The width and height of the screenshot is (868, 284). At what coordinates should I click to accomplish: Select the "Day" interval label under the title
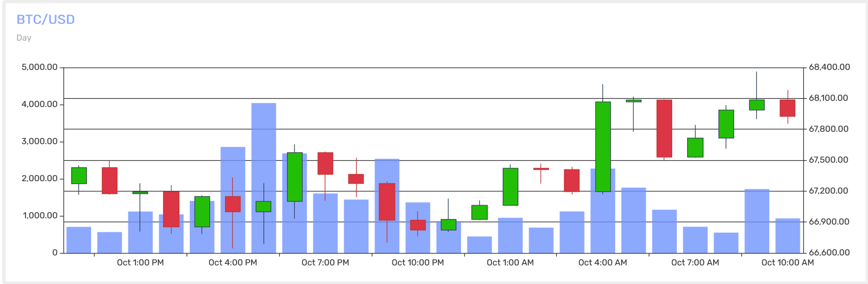[x=24, y=38]
